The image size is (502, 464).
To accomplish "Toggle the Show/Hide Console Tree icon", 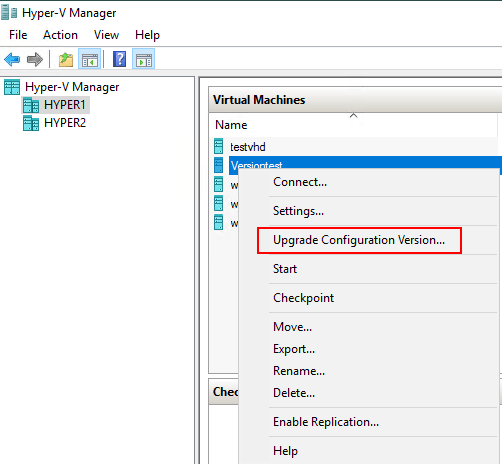I will pos(89,59).
